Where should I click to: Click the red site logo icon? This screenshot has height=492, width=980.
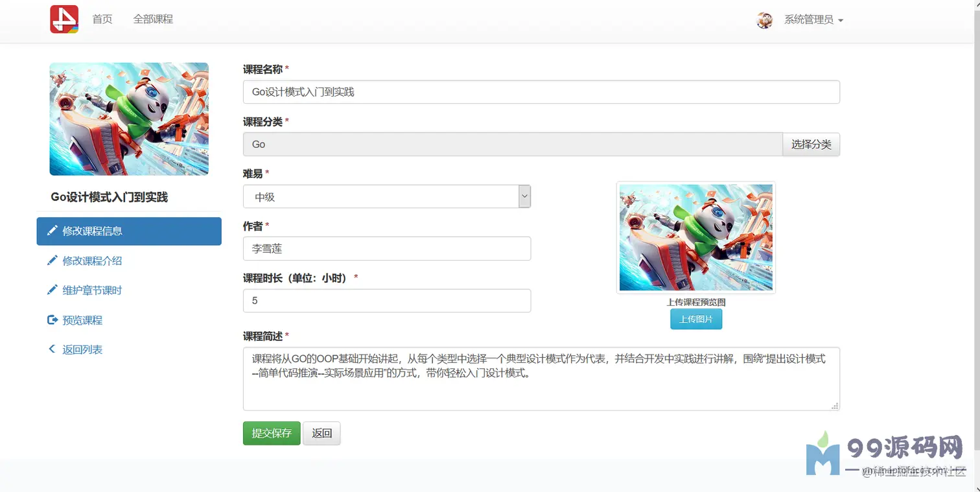point(64,19)
